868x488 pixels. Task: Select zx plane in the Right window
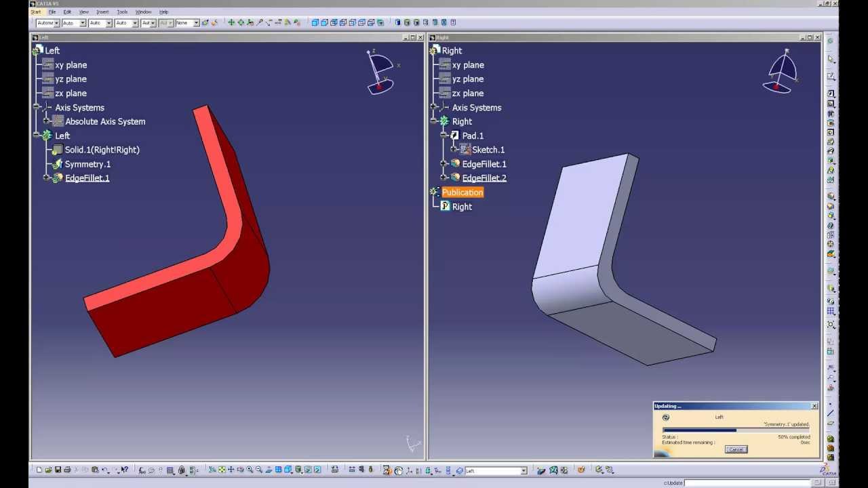[468, 94]
